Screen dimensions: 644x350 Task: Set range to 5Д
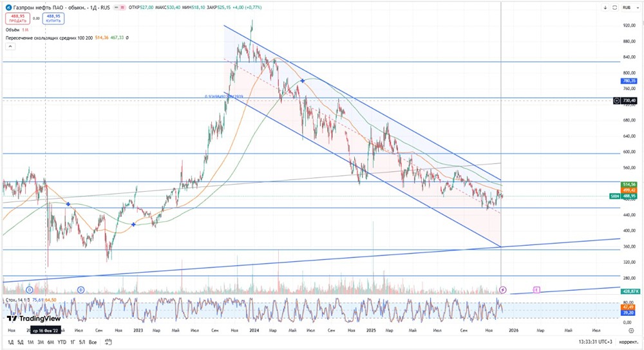tap(20, 342)
